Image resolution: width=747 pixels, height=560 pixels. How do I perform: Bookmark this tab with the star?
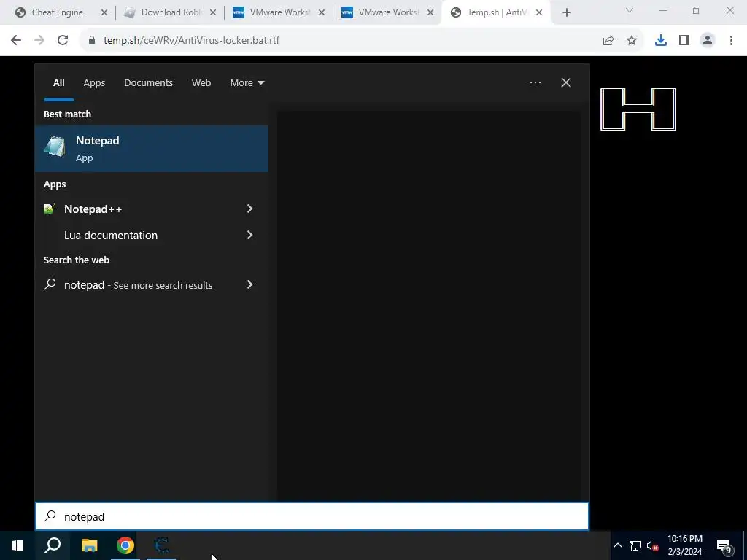pyautogui.click(x=632, y=41)
